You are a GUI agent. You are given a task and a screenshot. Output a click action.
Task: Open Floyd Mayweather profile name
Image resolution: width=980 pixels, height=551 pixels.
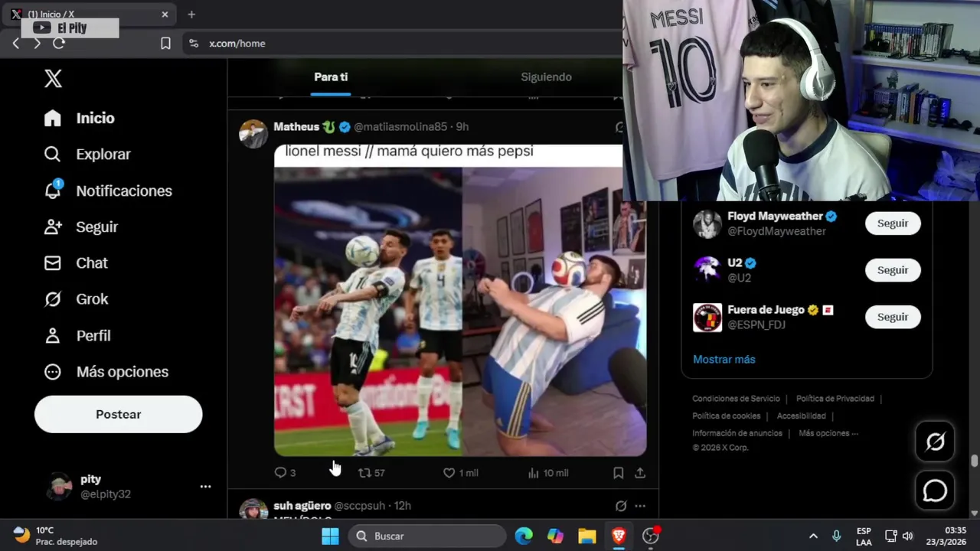(775, 217)
